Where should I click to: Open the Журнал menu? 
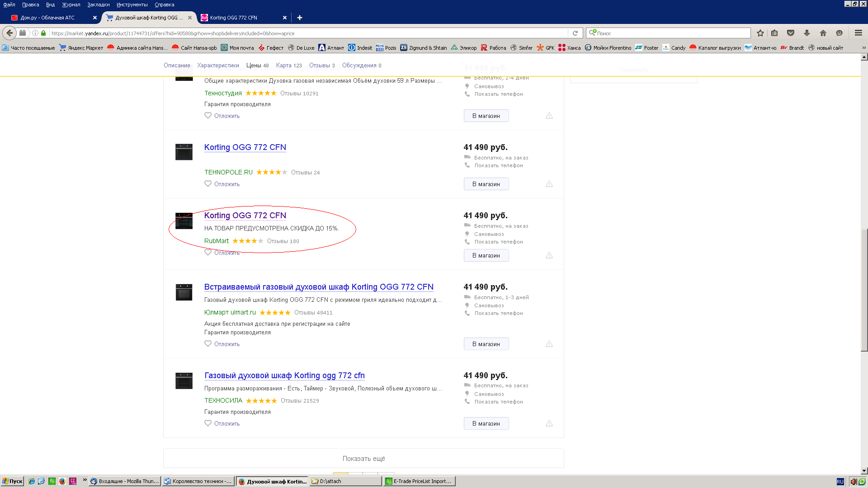click(71, 5)
